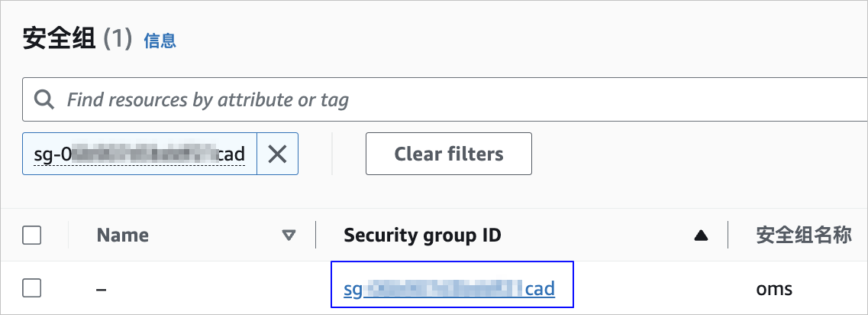Screen dimensions: 868x315
Task: Clear filters button
Action: [448, 154]
